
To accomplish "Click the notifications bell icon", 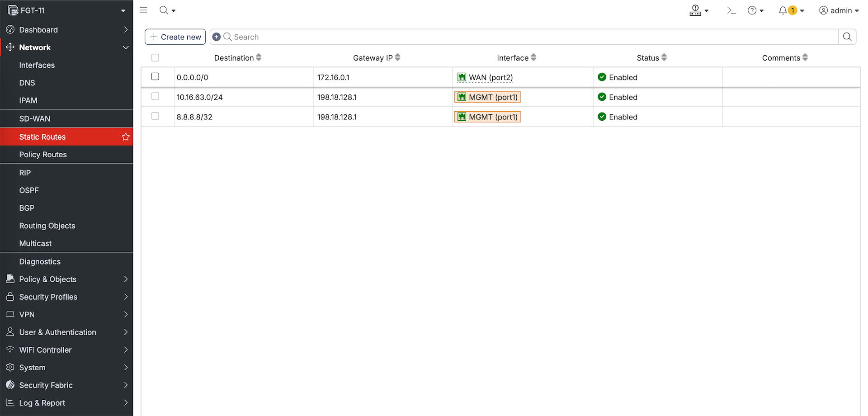I will 783,10.
